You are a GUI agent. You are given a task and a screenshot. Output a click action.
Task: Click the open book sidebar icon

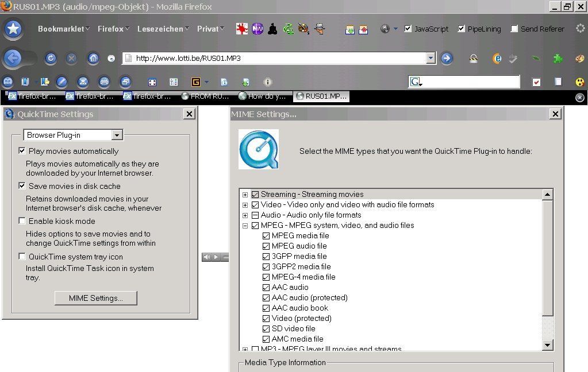coord(8,82)
